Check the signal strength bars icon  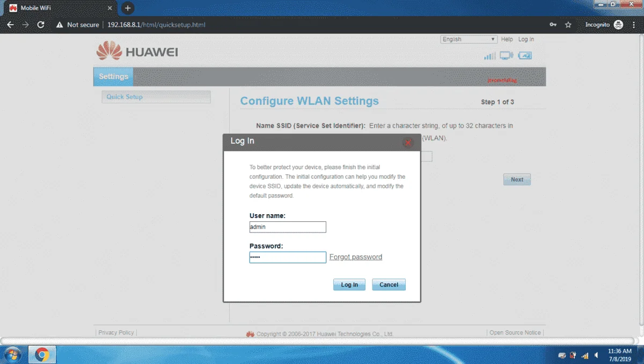point(489,56)
